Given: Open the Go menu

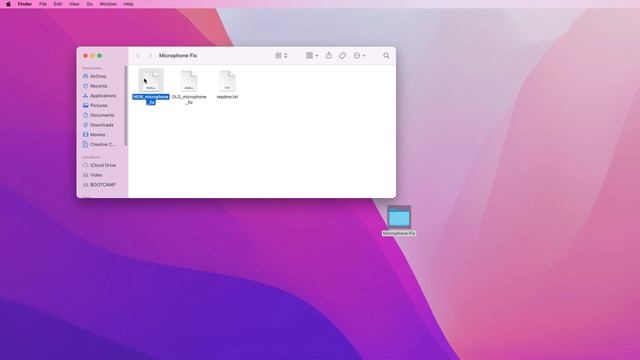Looking at the screenshot, I should (x=90, y=4).
